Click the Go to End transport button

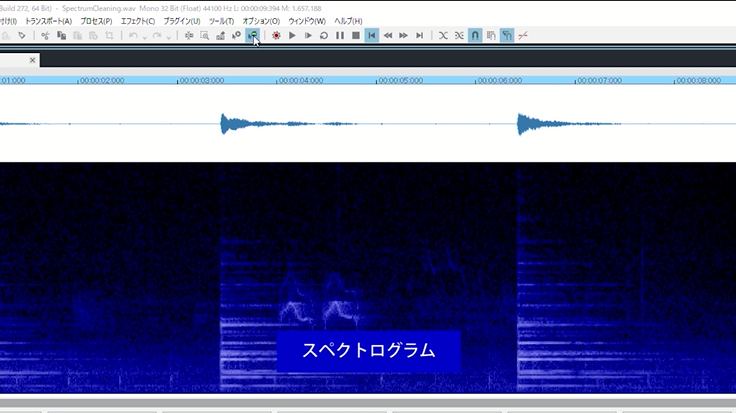pos(420,35)
